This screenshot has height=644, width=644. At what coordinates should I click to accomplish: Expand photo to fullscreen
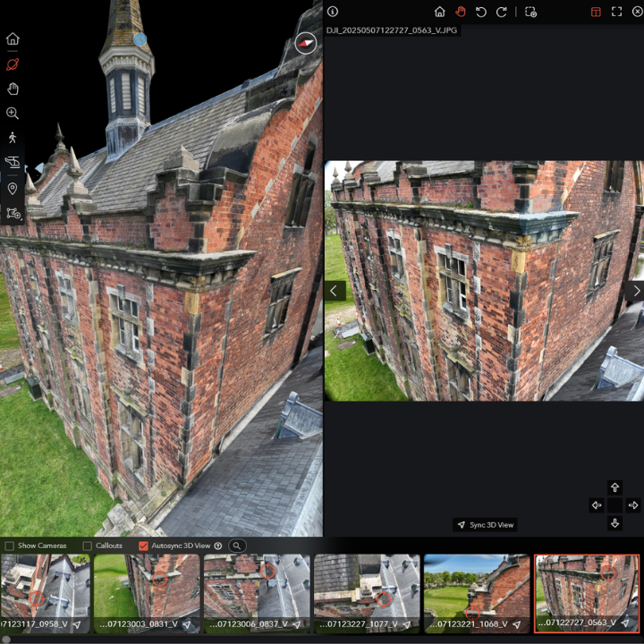coord(617,12)
